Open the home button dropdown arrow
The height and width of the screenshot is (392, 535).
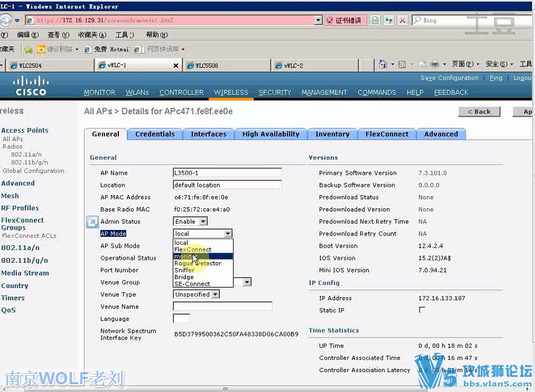[392, 64]
